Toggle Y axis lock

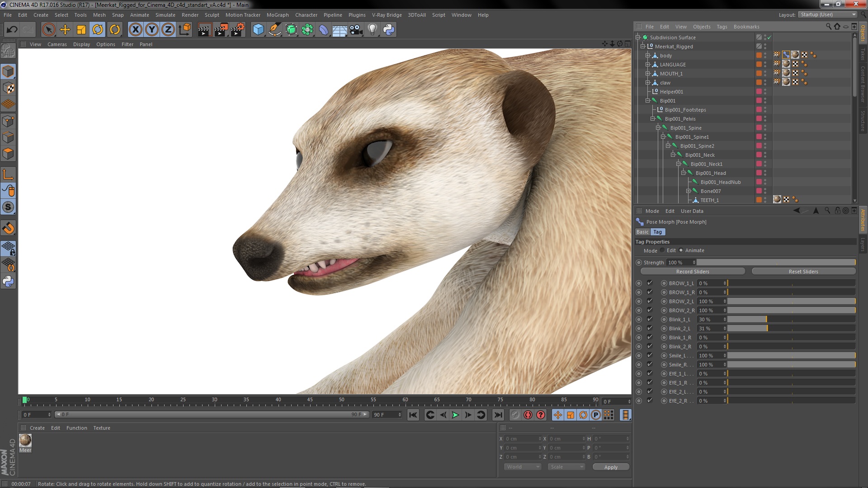coord(152,30)
